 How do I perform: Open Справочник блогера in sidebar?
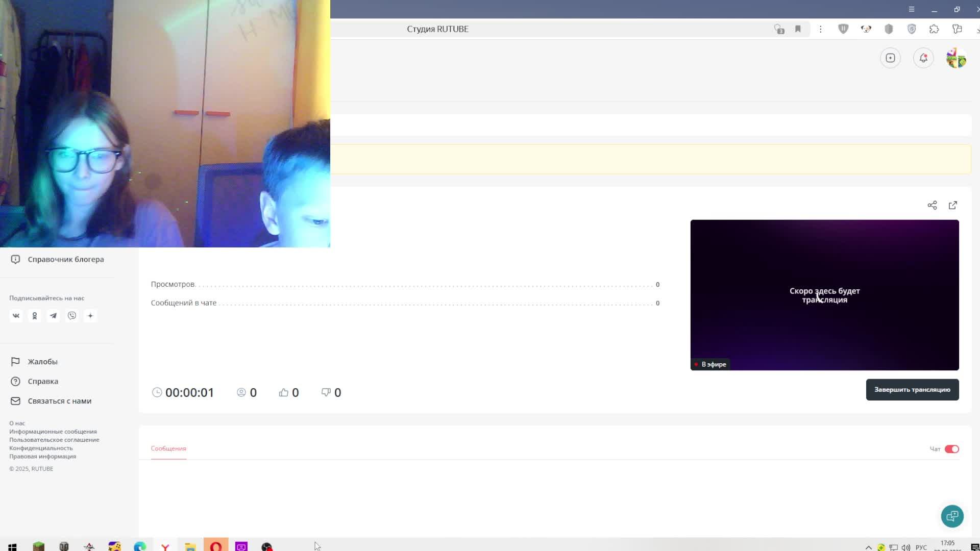pos(65,259)
